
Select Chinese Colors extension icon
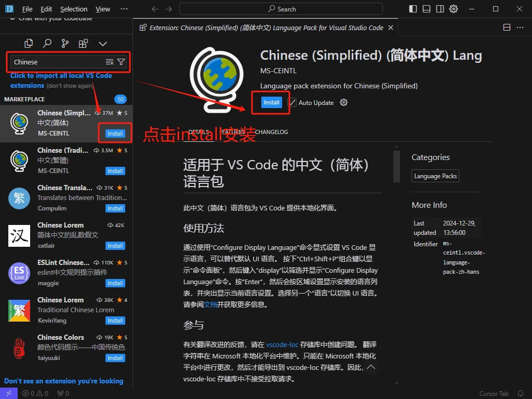(x=19, y=348)
